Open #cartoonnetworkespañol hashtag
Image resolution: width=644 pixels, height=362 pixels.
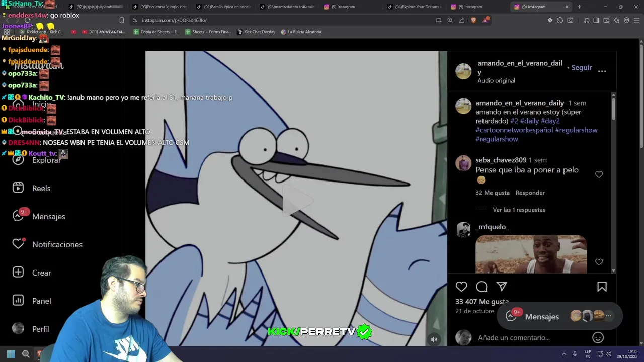(x=514, y=130)
